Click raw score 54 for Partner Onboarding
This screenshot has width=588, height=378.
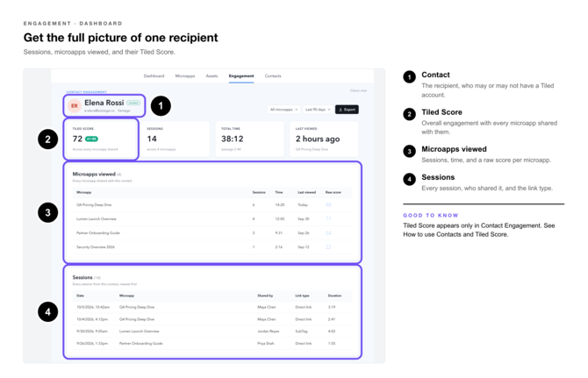328,233
